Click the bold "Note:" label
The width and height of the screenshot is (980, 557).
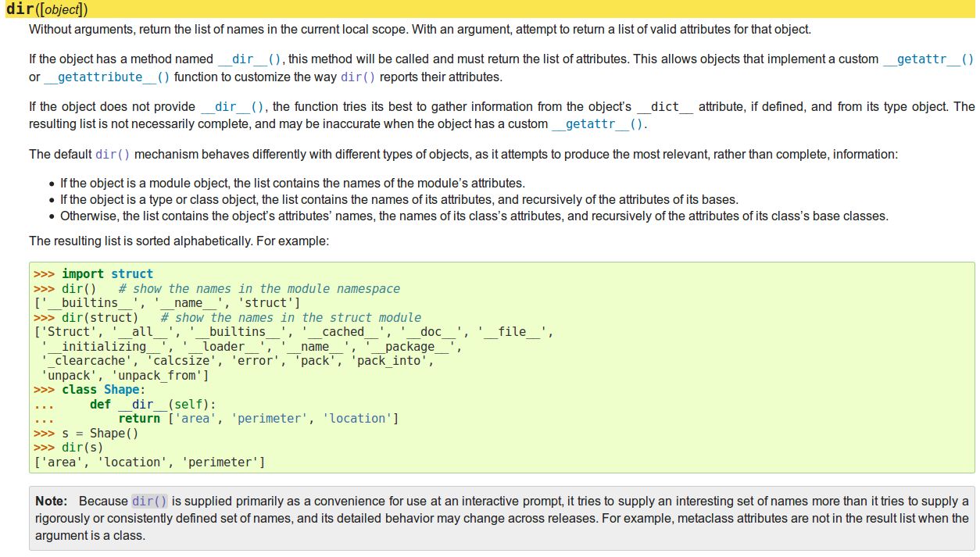click(x=52, y=501)
